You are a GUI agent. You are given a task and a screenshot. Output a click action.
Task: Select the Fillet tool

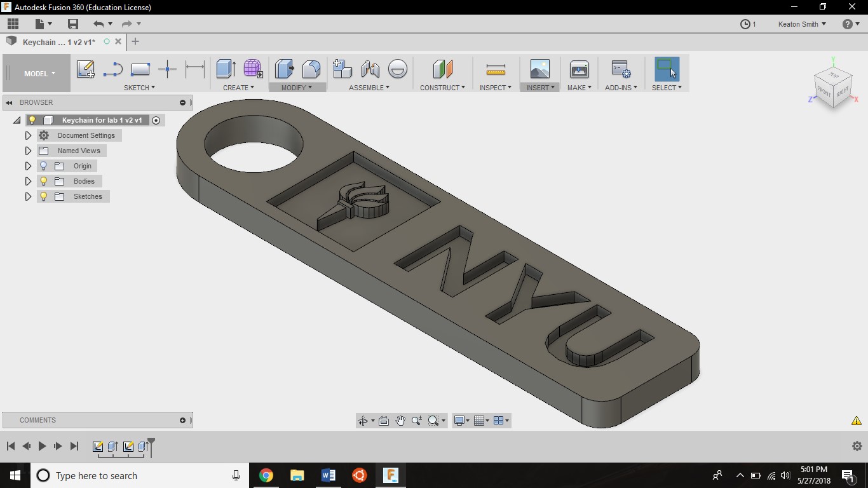pyautogui.click(x=311, y=69)
